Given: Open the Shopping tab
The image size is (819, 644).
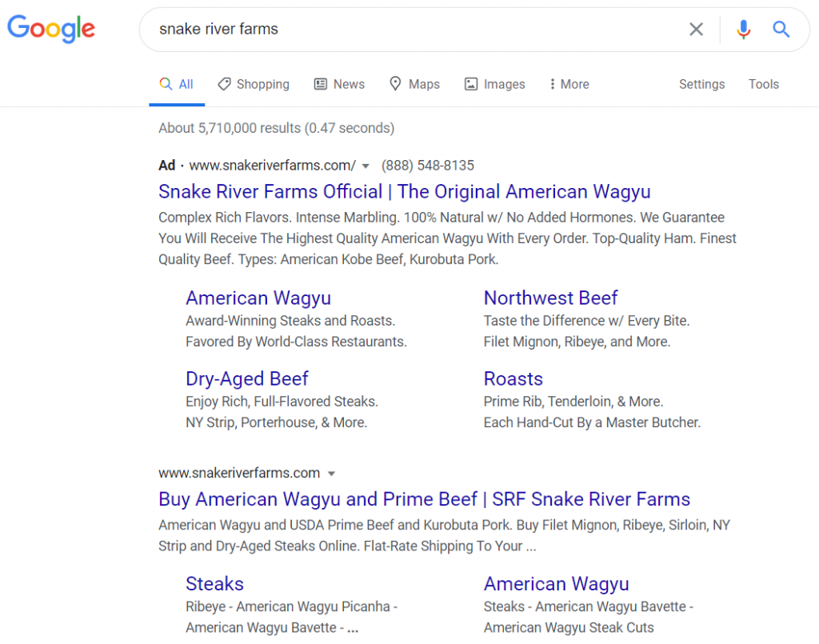Looking at the screenshot, I should tap(254, 84).
